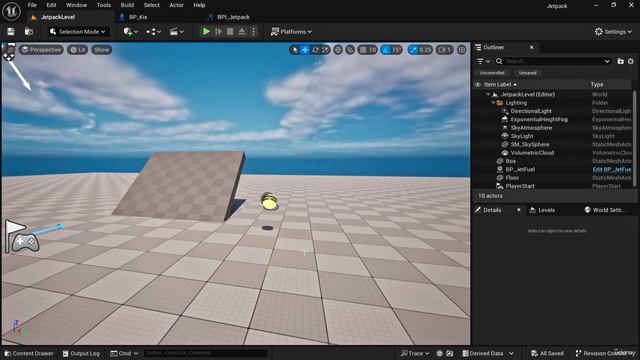The height and width of the screenshot is (360, 640).
Task: Open the Blueprints toolbar dropdown
Action: (153, 31)
